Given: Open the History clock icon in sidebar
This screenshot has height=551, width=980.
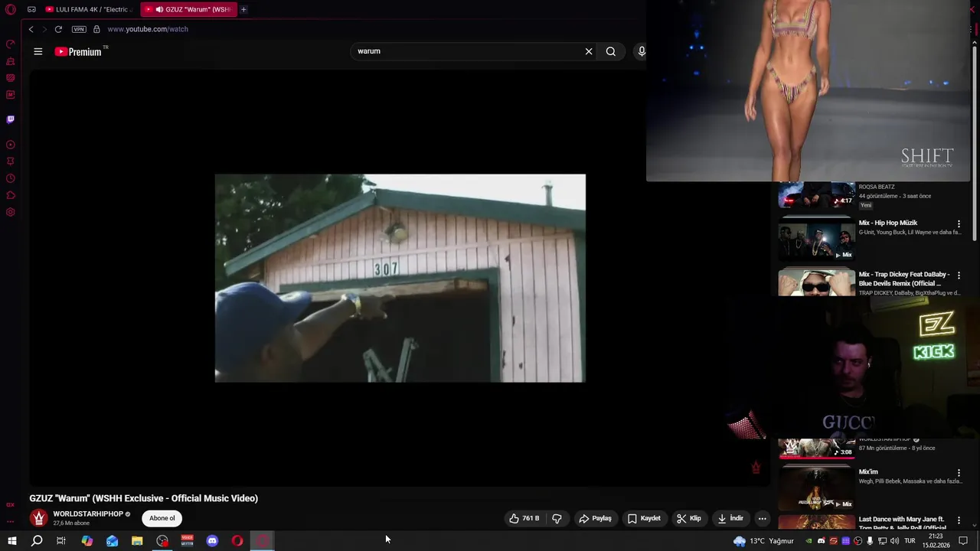Looking at the screenshot, I should tap(11, 178).
